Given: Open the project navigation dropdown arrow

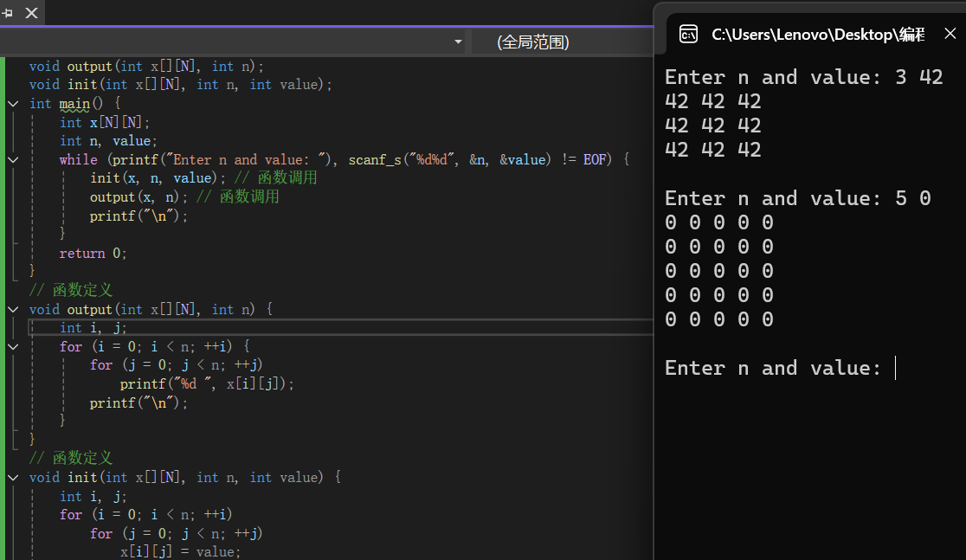Looking at the screenshot, I should [x=458, y=42].
